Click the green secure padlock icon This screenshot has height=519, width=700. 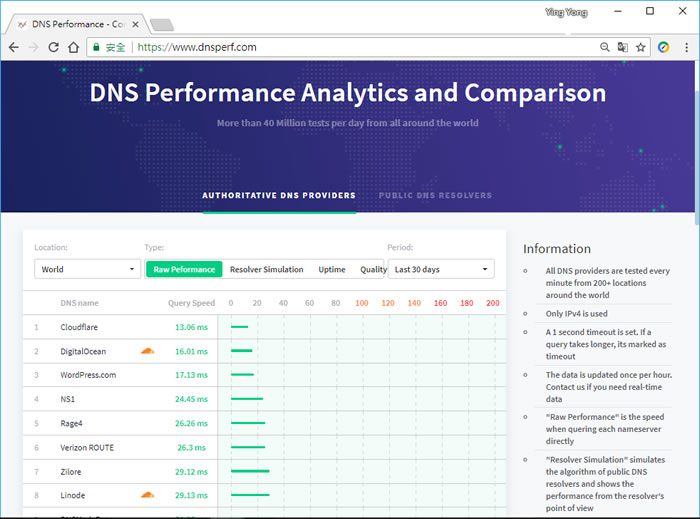(96, 47)
